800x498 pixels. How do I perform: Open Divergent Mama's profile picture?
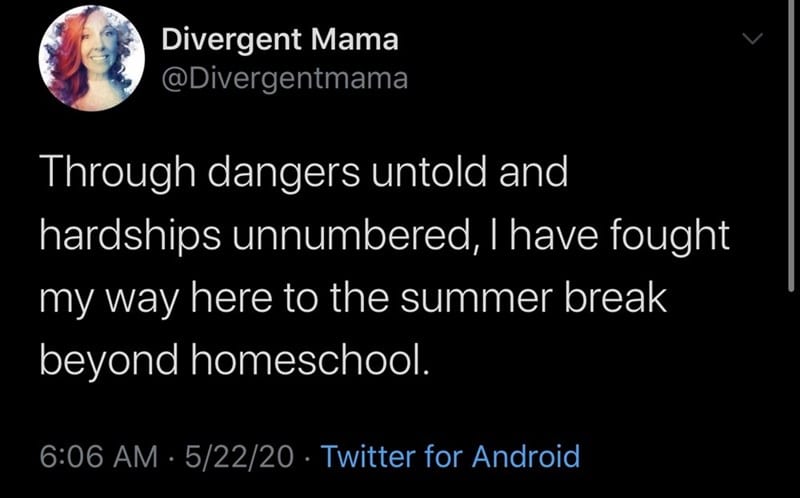point(91,58)
